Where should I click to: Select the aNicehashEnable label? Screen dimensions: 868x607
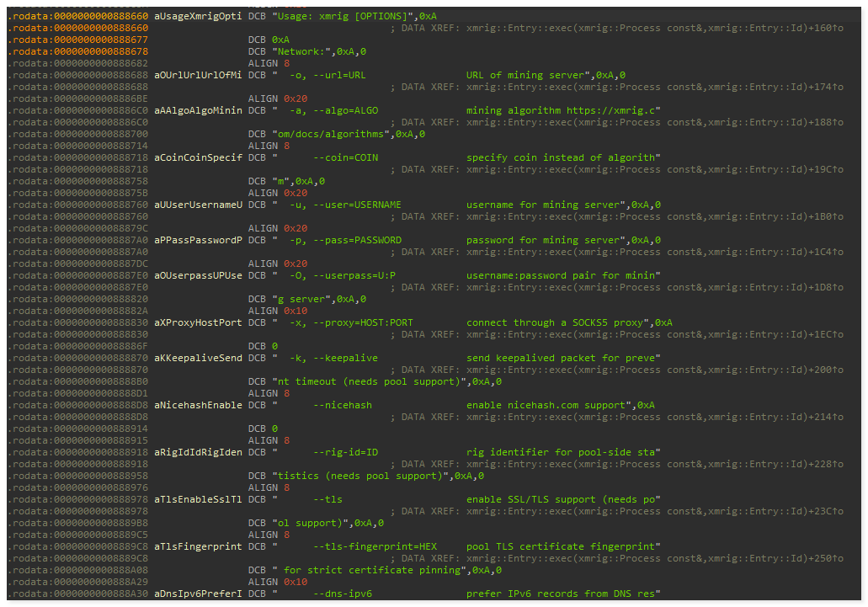pos(198,405)
